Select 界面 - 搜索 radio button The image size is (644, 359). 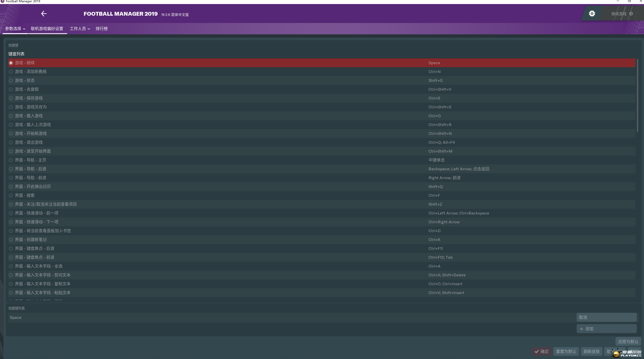[x=11, y=196]
